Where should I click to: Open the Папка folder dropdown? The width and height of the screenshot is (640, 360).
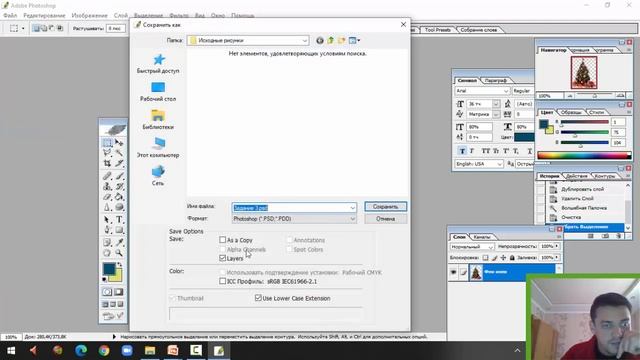pyautogui.click(x=304, y=40)
